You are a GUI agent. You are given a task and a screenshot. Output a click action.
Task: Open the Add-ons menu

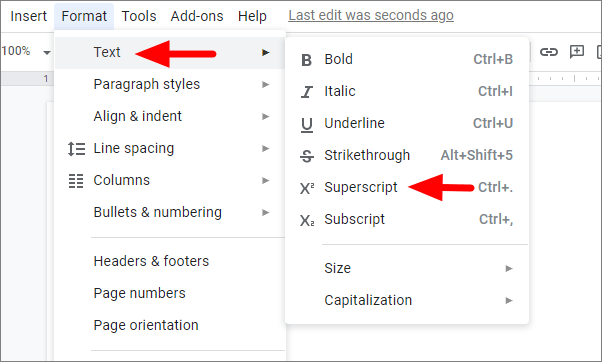[x=197, y=16]
